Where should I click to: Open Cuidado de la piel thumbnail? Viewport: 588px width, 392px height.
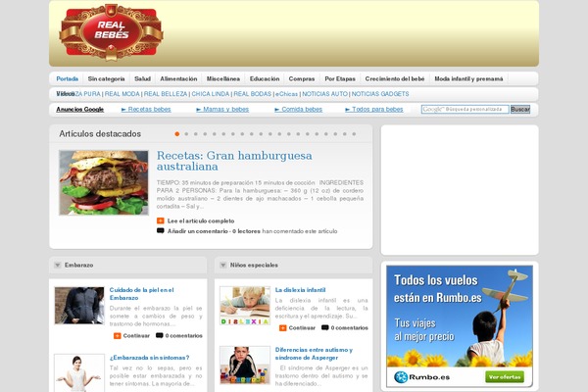[79, 306]
